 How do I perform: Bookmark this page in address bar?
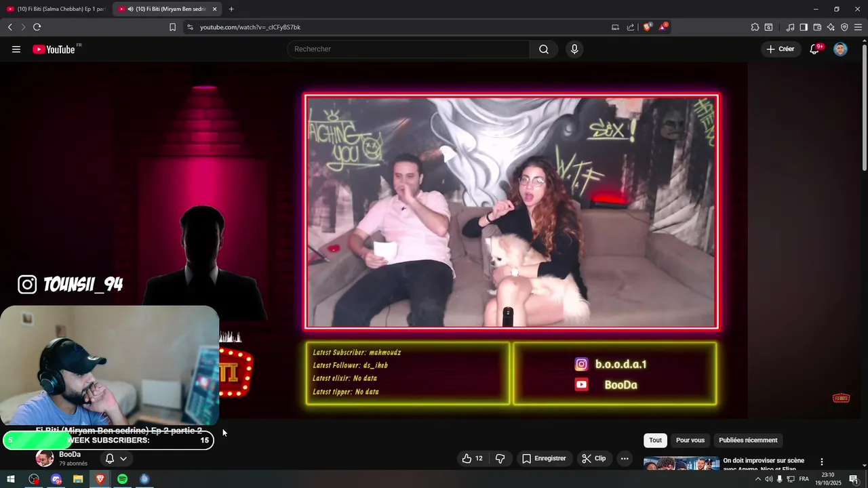pyautogui.click(x=172, y=27)
